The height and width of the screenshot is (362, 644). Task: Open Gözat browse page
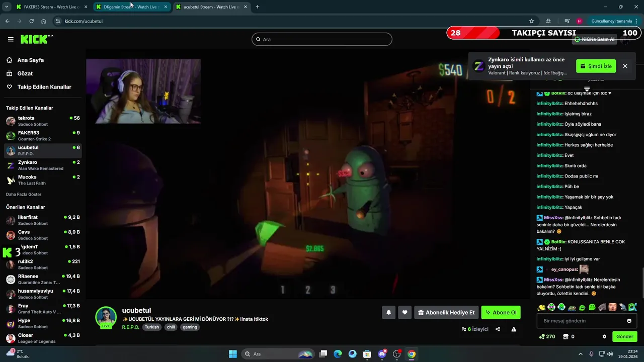tap(25, 73)
